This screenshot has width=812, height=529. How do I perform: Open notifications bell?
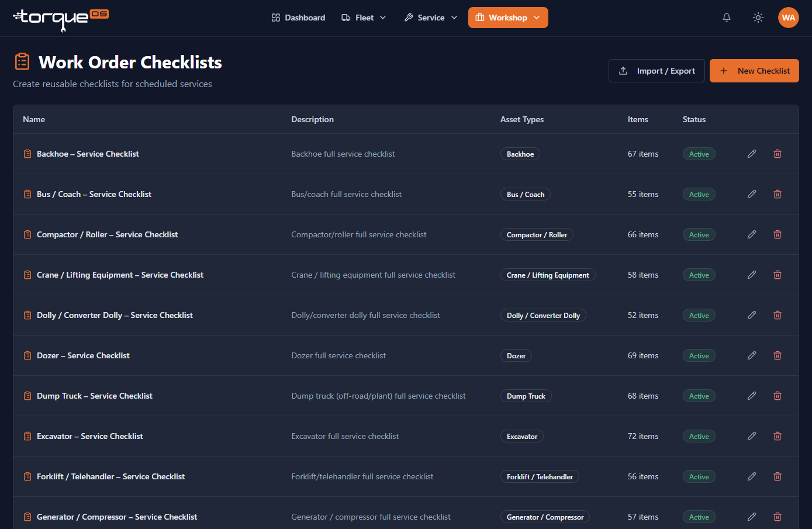(727, 18)
